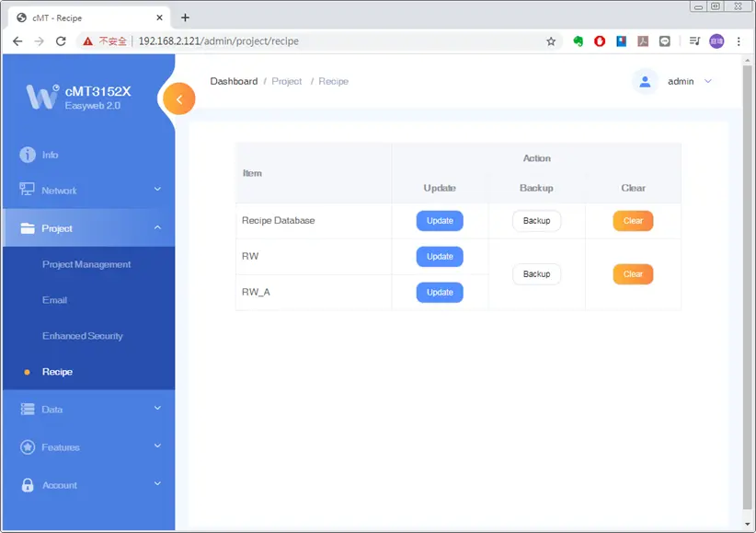Click the page vertical scrollbar
The image size is (756, 533).
pyautogui.click(x=748, y=287)
